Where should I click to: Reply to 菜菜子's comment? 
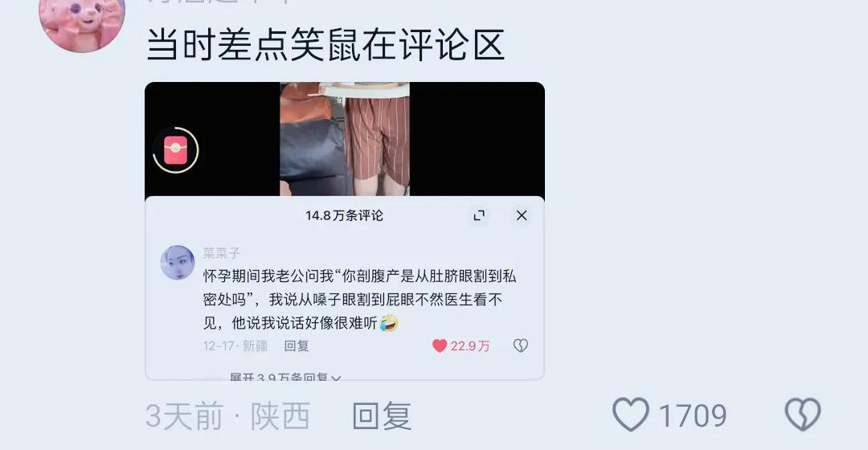(x=296, y=346)
